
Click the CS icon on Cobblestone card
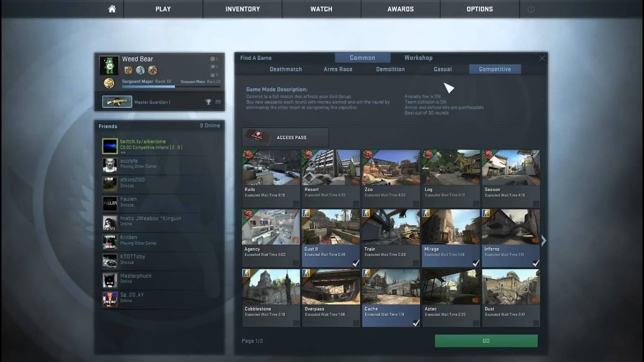tap(247, 273)
